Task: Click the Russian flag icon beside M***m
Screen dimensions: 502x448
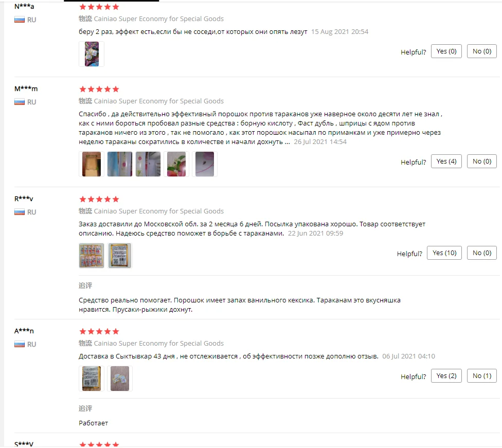Action: (20, 102)
